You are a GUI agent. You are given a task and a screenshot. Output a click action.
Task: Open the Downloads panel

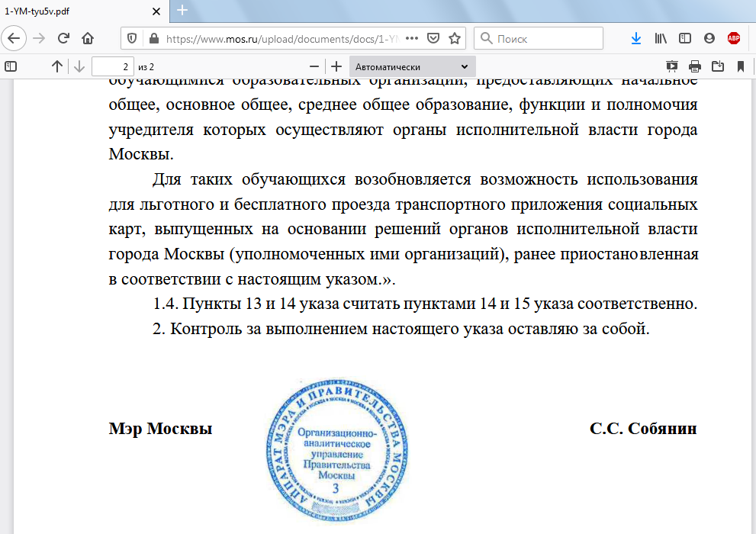click(636, 38)
